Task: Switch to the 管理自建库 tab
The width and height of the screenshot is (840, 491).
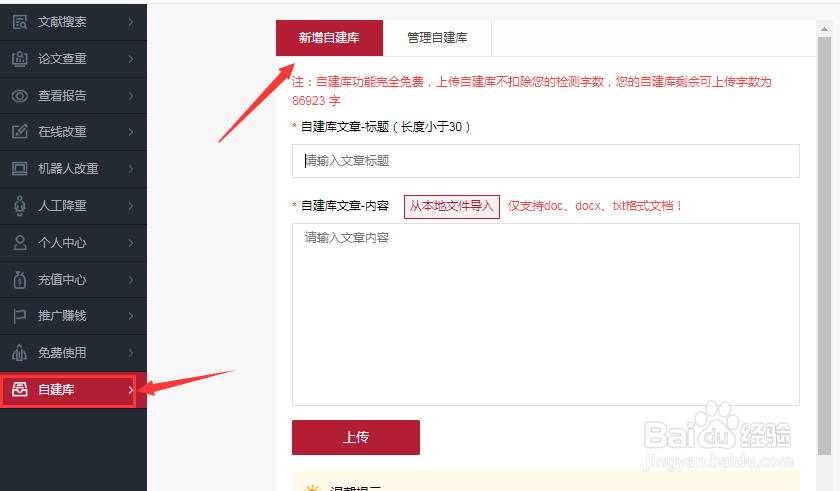Action: [437, 38]
